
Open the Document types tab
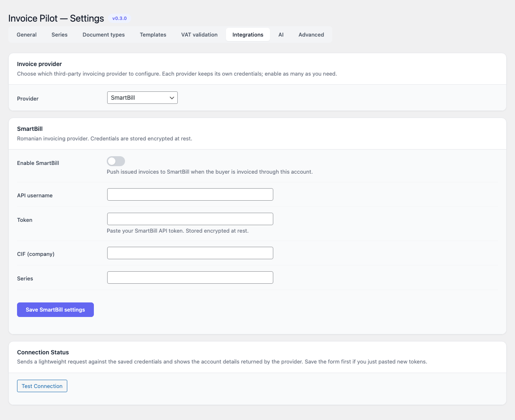[103, 34]
